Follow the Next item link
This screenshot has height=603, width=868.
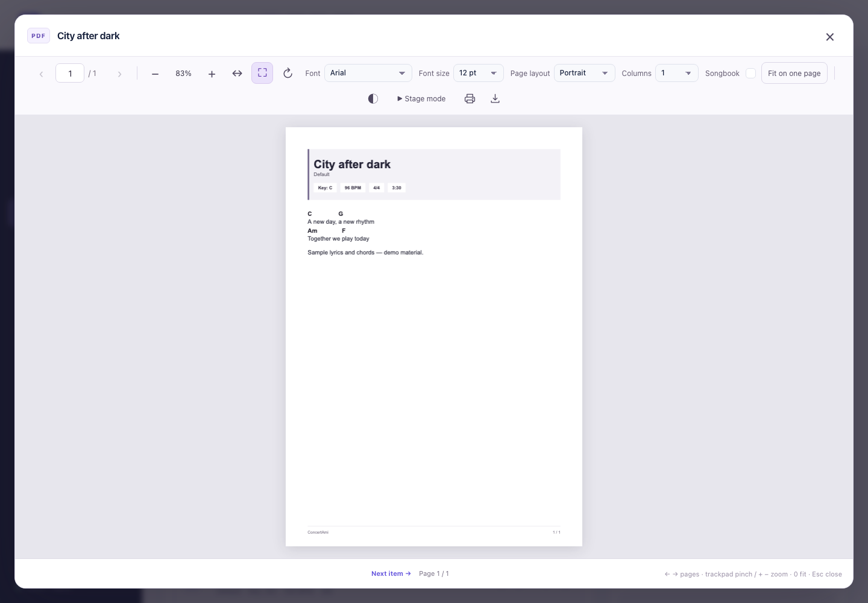click(x=391, y=573)
